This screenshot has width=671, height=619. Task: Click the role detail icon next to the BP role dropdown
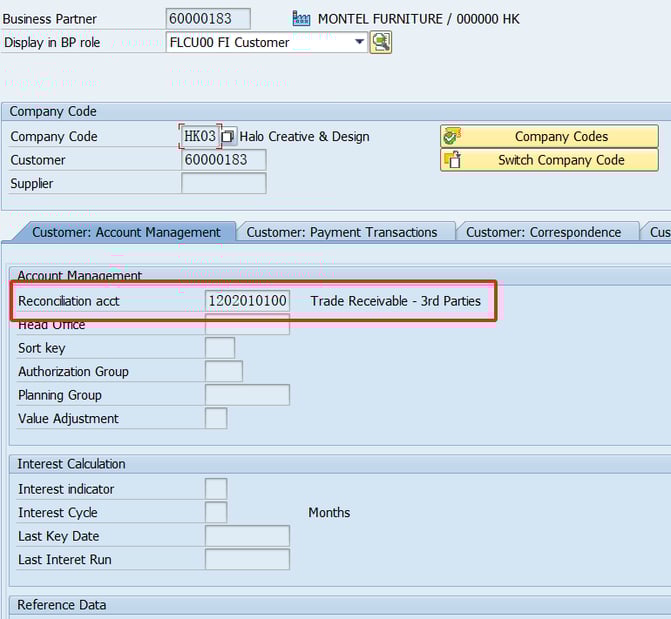pos(381,42)
